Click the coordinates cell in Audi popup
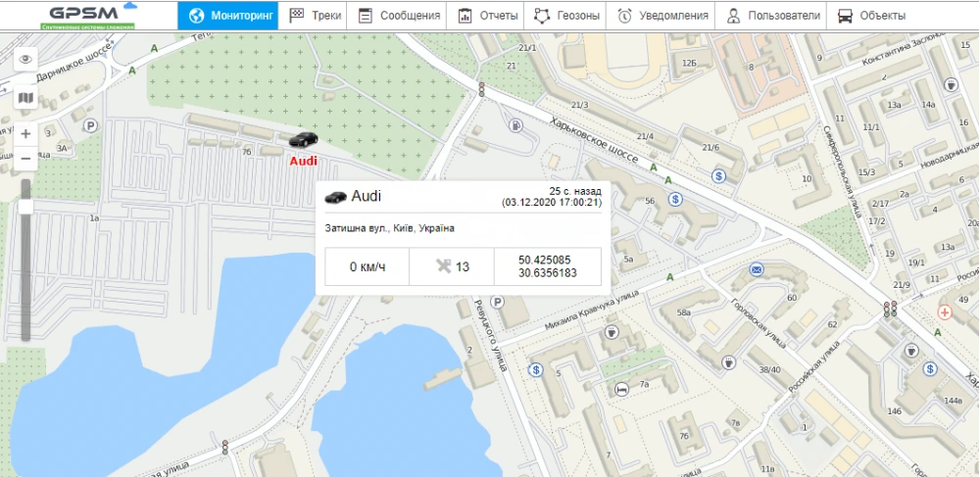This screenshot has height=477, width=980. tap(547, 266)
